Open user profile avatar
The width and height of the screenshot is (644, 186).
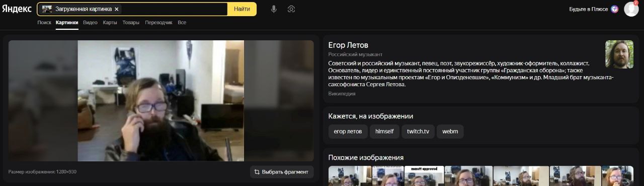tap(631, 9)
